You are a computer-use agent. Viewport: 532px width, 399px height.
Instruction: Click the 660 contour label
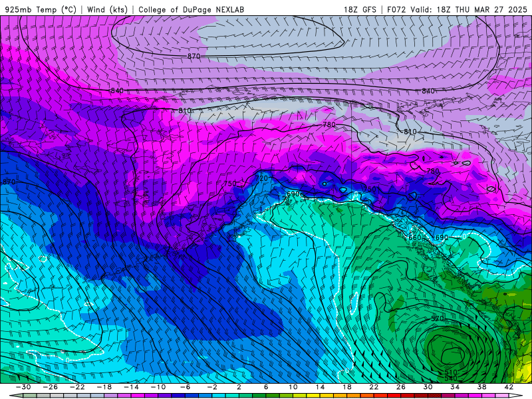point(414,238)
